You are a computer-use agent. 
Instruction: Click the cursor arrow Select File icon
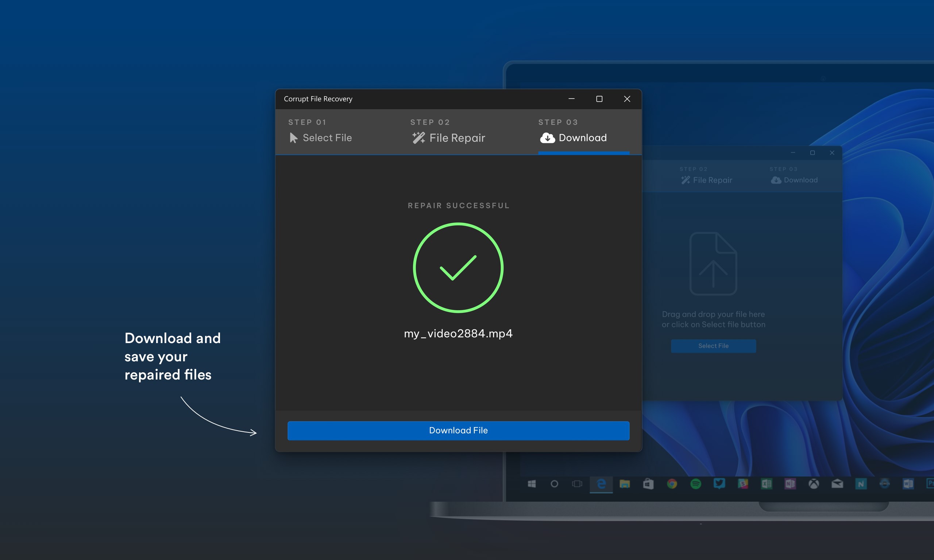click(293, 138)
